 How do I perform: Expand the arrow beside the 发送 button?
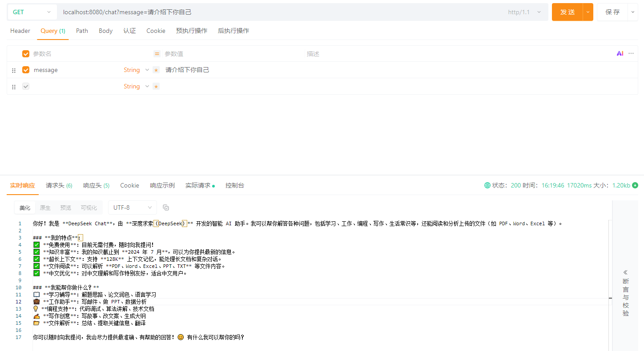(588, 12)
